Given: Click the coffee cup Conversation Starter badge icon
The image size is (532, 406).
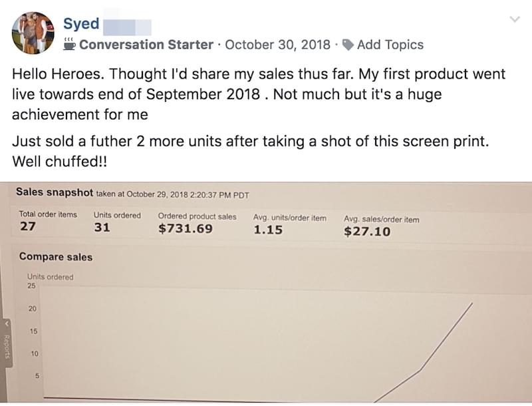Looking at the screenshot, I should pos(69,45).
